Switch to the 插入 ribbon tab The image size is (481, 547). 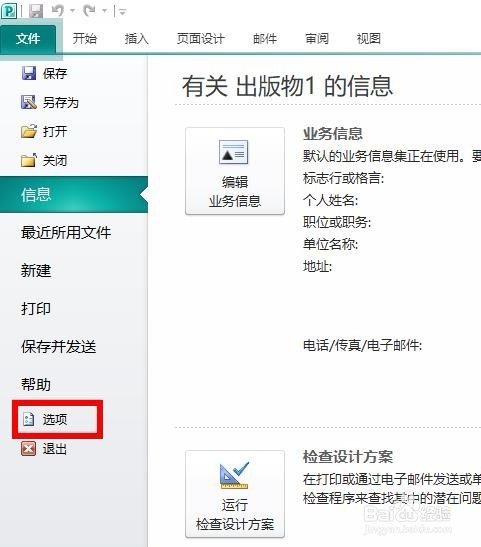coord(137,38)
